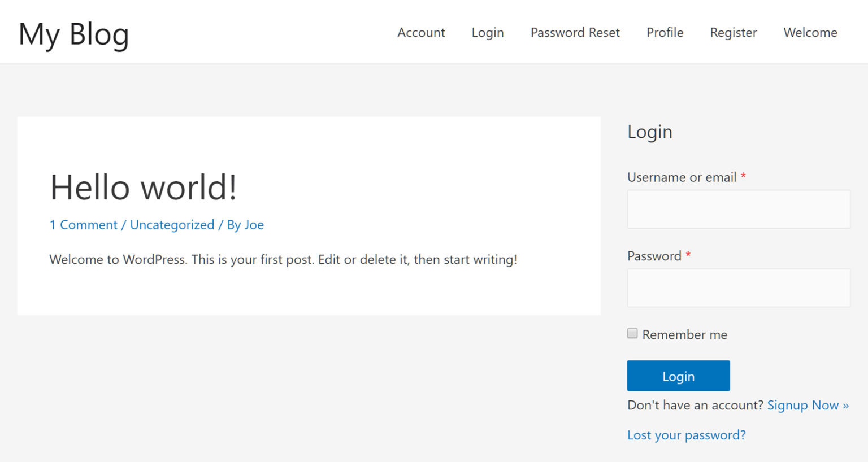
Task: Browse the Uncategorized category
Action: (172, 225)
